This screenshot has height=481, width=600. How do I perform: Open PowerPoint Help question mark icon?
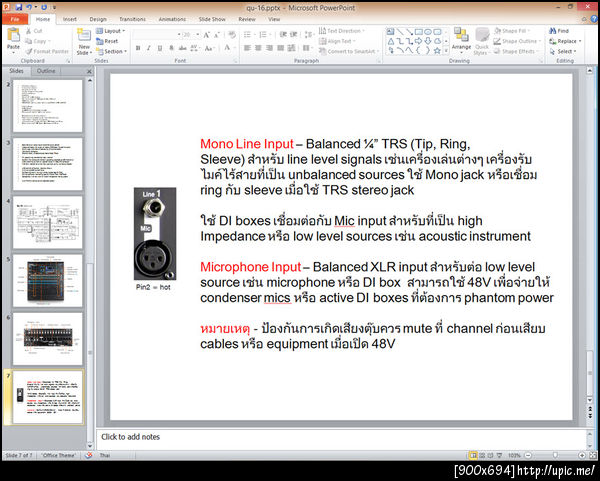[x=594, y=19]
